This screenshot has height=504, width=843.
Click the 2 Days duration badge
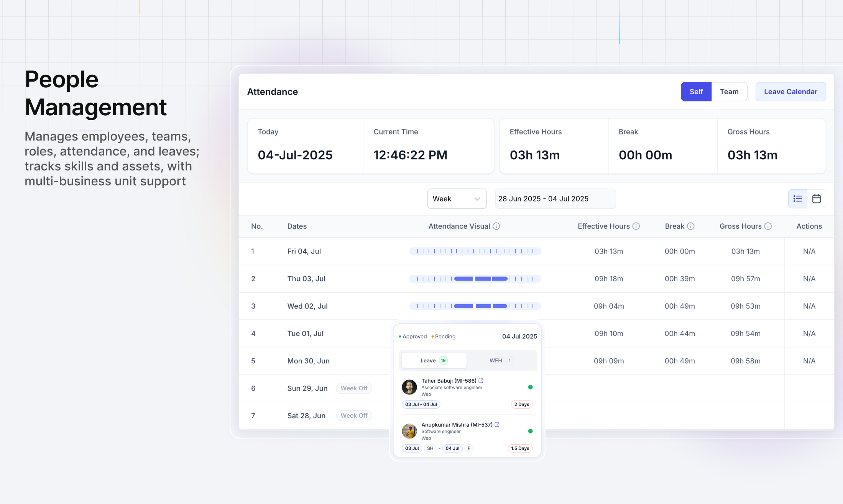[521, 404]
